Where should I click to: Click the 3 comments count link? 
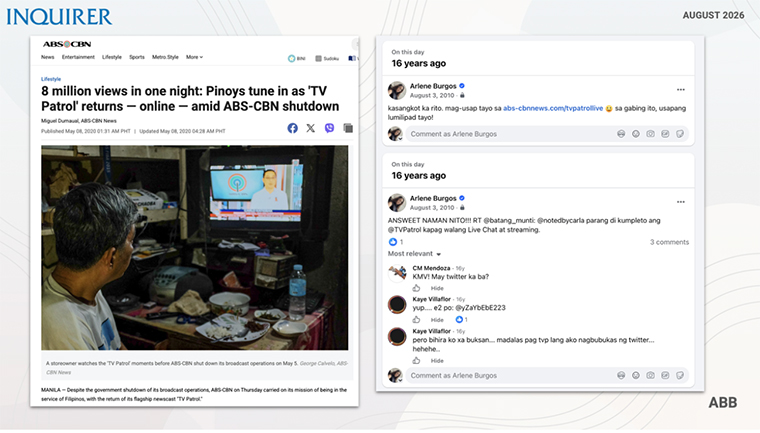(x=669, y=242)
